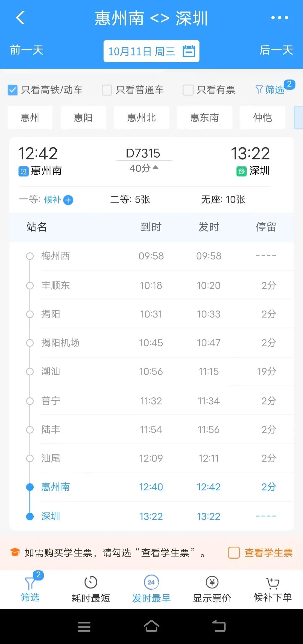Image resolution: width=303 pixels, height=644 pixels.
Task: Open the three-dot more options menu
Action: click(x=279, y=18)
